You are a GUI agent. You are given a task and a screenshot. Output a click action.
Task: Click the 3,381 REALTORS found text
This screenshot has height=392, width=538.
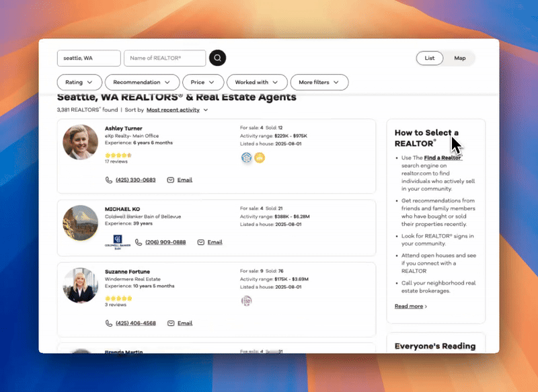pos(87,110)
